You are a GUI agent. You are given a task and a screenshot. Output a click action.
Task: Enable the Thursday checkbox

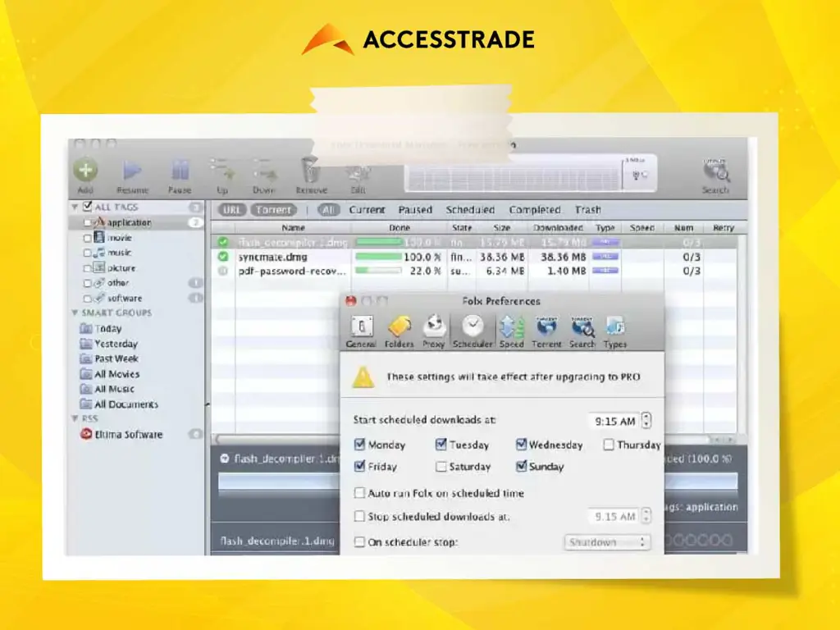tap(609, 445)
